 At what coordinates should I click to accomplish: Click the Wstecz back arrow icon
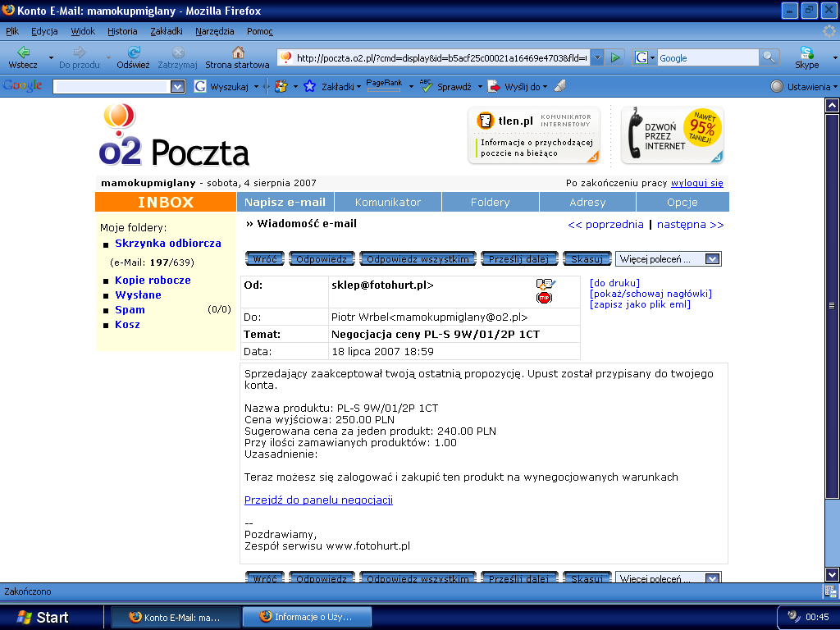(23, 52)
